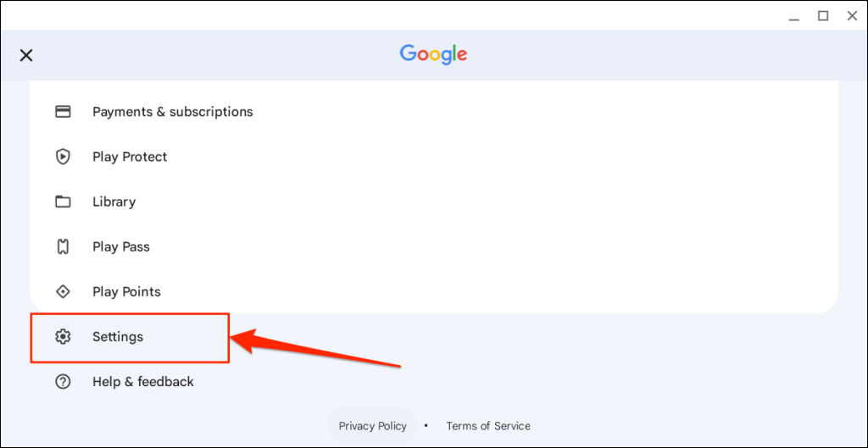Close the Google account menu with X
Image resolution: width=868 pixels, height=448 pixels.
point(26,55)
